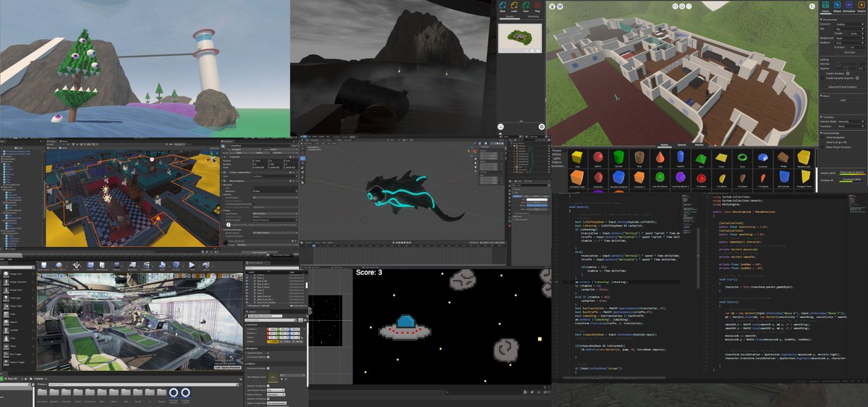Click the Play icon in the Unreal toolbar
The image size is (868, 407).
(x=192, y=265)
